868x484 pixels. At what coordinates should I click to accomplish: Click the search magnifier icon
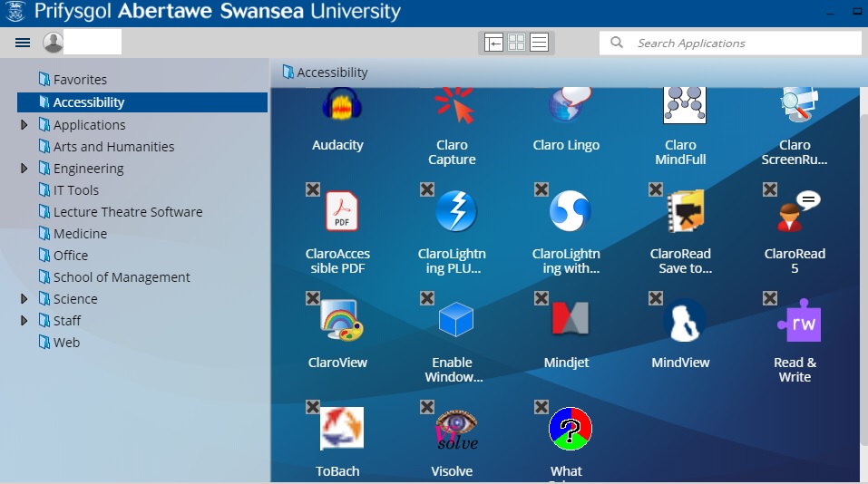tap(617, 43)
